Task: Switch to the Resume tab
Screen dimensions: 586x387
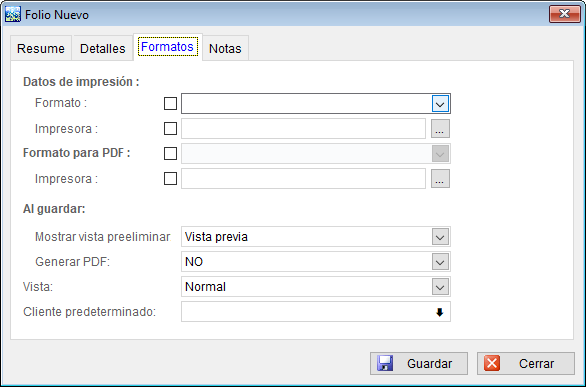Action: click(41, 48)
